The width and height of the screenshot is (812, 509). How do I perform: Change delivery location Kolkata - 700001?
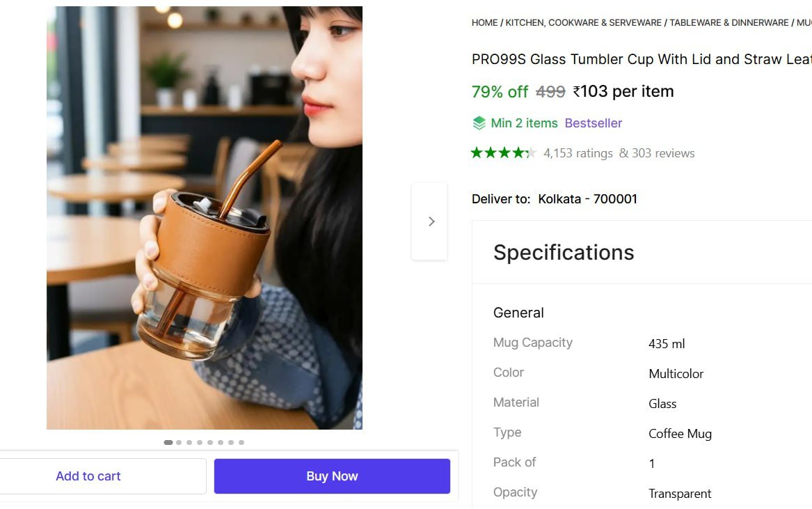(587, 199)
